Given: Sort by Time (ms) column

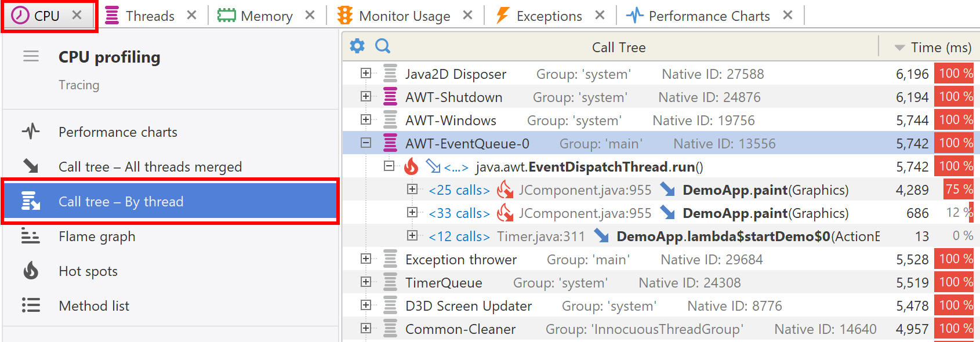Looking at the screenshot, I should tap(933, 48).
